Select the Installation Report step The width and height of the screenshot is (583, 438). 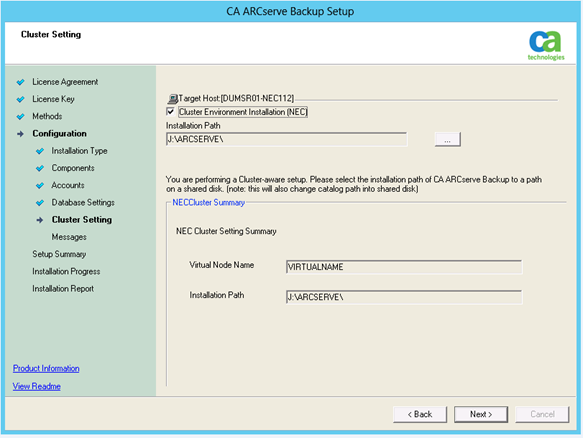pos(63,289)
